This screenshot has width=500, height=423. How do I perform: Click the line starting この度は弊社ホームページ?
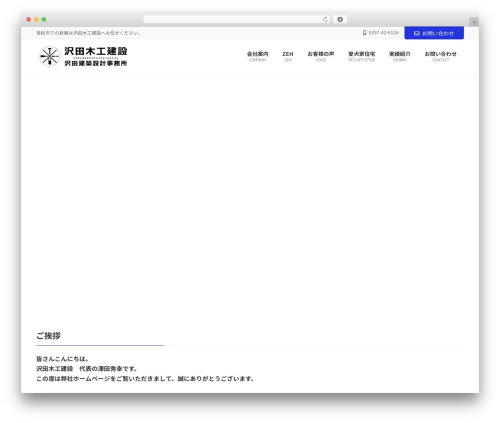click(x=145, y=379)
